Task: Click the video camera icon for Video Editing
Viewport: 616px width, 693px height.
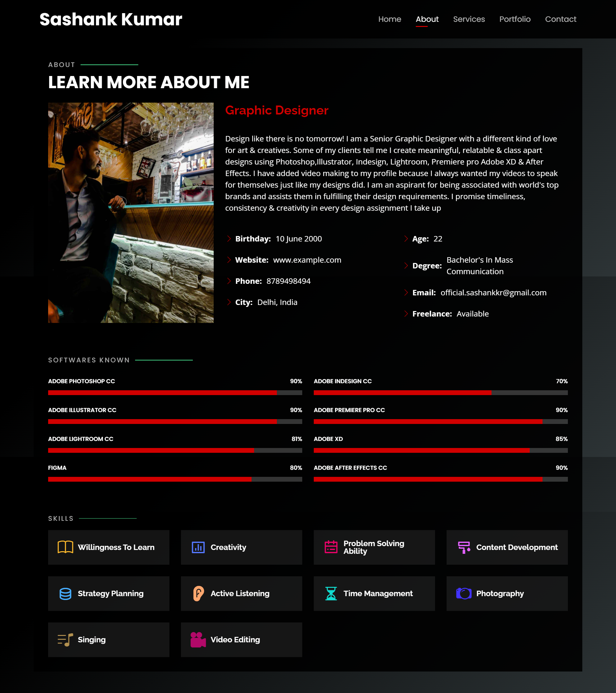Action: click(x=198, y=640)
